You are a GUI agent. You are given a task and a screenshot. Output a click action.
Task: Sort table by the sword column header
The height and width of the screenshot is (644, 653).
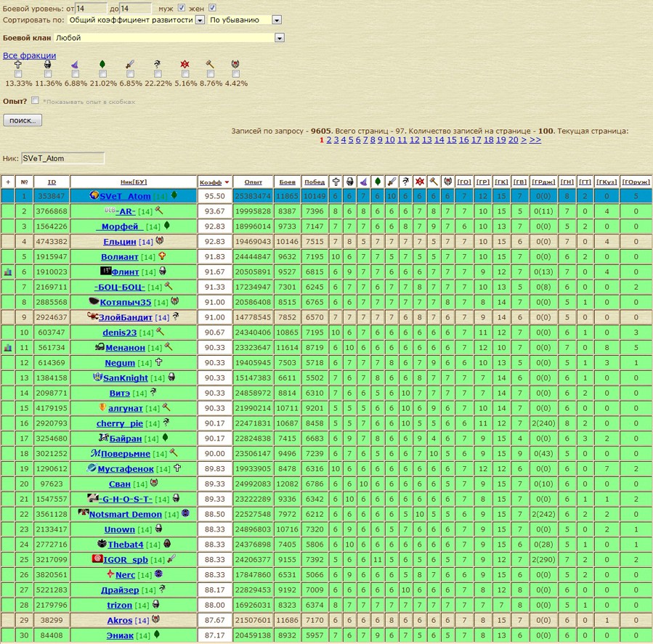[392, 182]
